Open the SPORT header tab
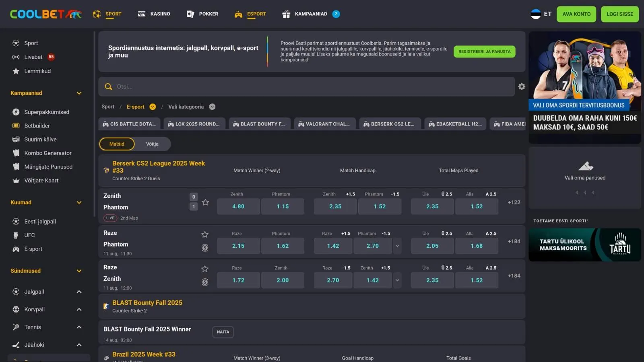The image size is (644, 362). click(107, 14)
